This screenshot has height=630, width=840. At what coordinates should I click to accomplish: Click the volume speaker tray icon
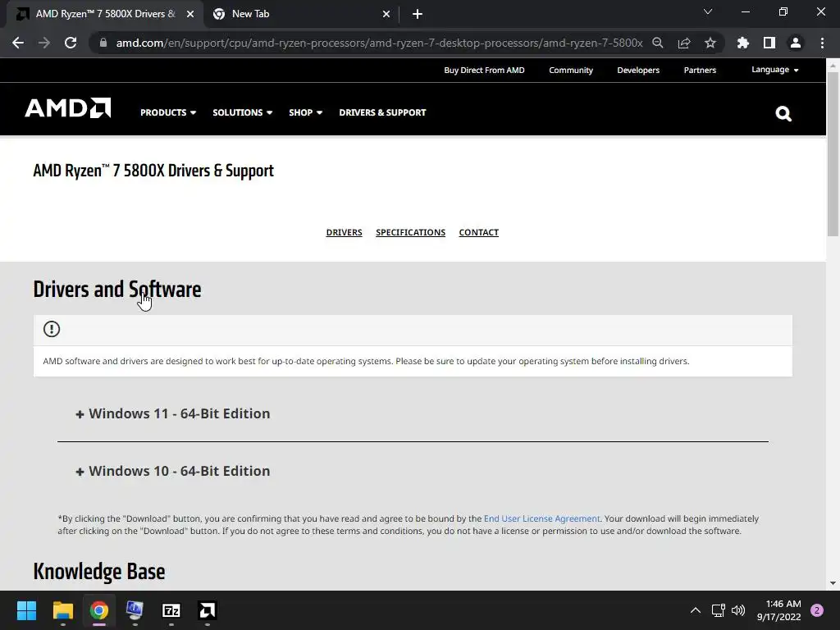[x=738, y=610]
